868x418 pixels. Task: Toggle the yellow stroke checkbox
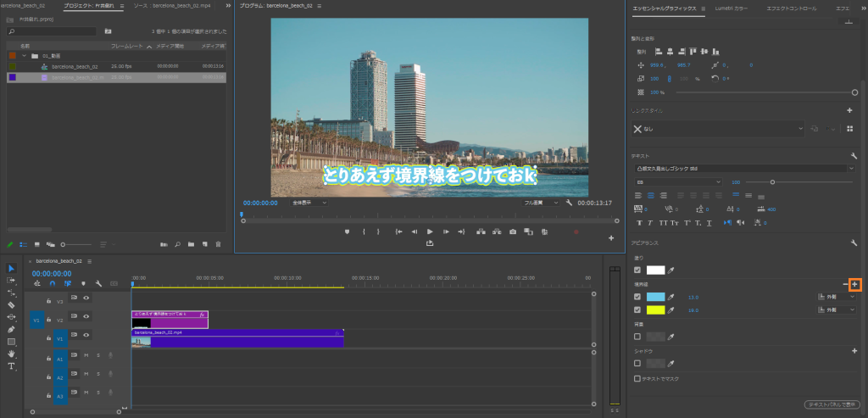click(x=637, y=310)
